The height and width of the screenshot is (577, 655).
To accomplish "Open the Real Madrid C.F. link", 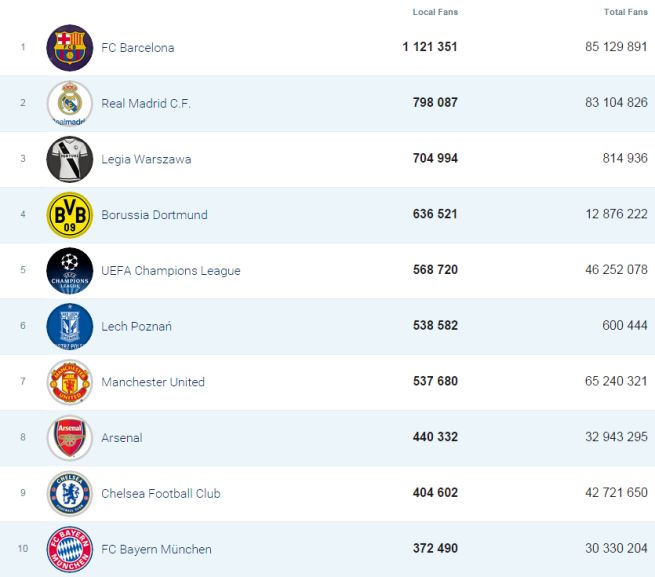I will [x=146, y=104].
